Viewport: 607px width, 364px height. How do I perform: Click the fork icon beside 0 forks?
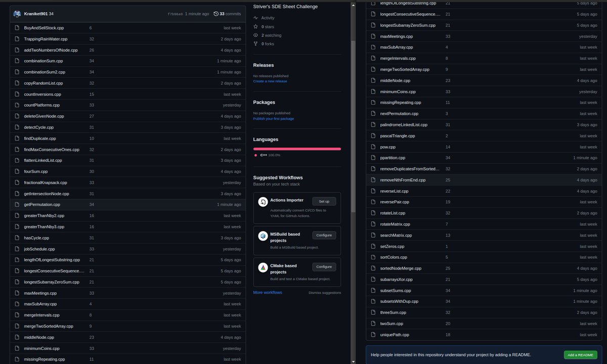[255, 44]
